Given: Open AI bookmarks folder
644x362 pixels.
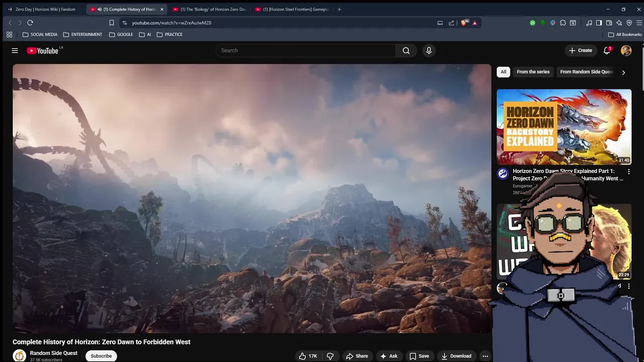Looking at the screenshot, I should point(145,35).
